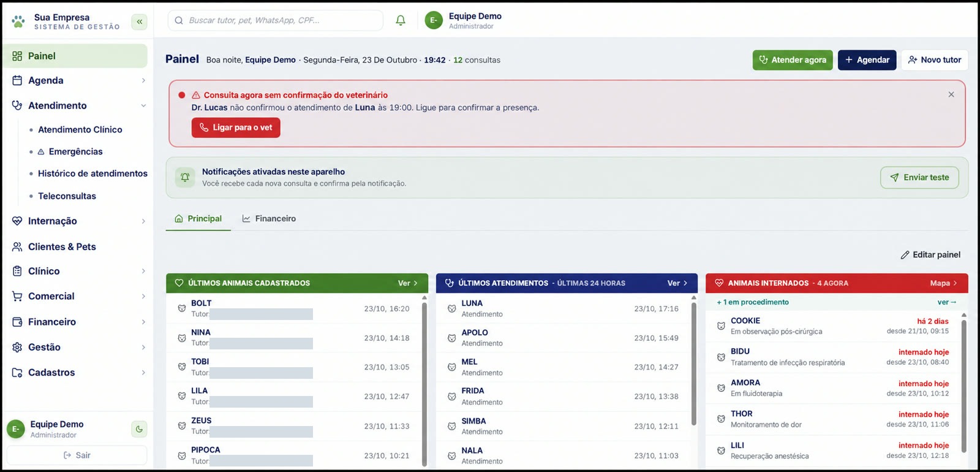Click the pet icon beside BOLT
The height and width of the screenshot is (472, 980).
pyautogui.click(x=182, y=308)
